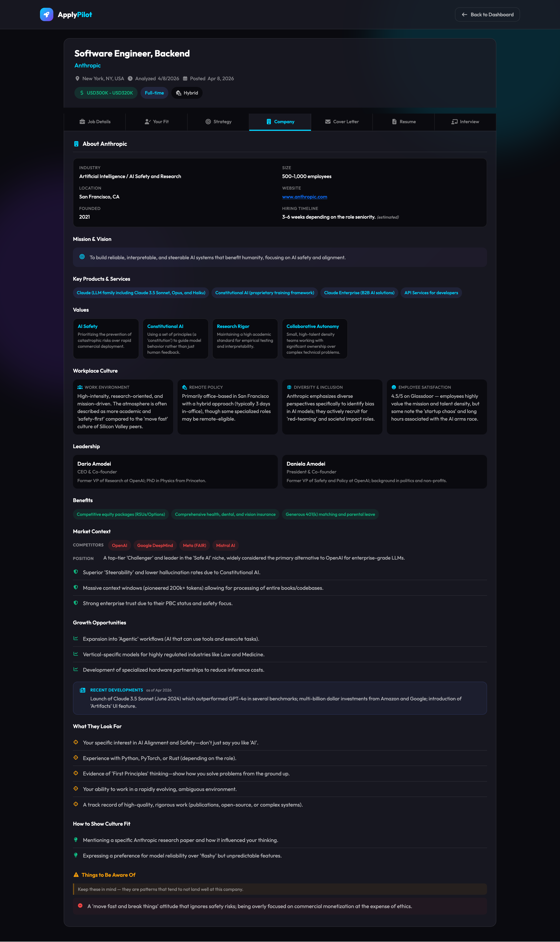Click the lightbulb icon beside model reliability preference
Screen dimensions: 560x942
[x=76, y=855]
